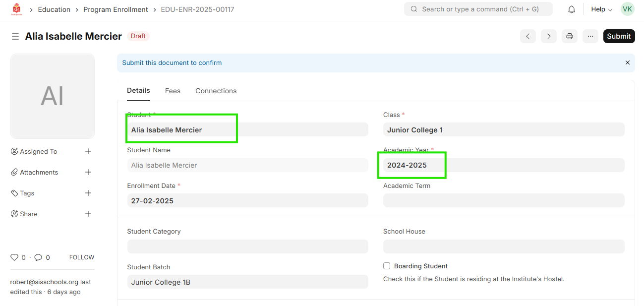
Task: Open the Help dropdown menu
Action: tap(601, 9)
